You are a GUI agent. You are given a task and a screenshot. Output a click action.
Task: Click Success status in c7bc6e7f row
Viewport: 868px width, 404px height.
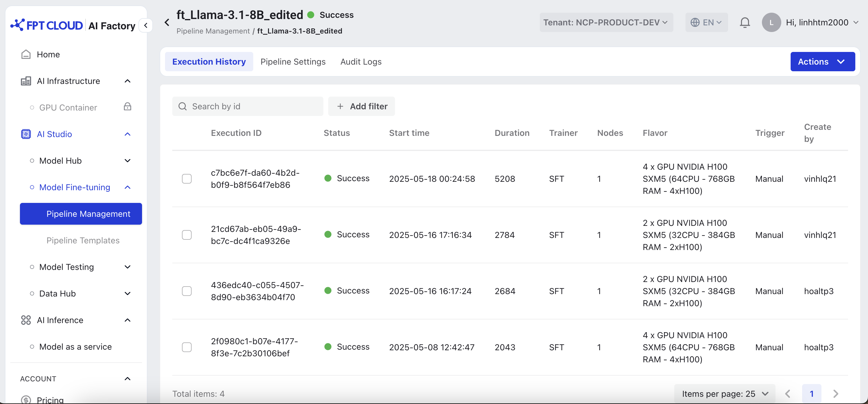[347, 178]
